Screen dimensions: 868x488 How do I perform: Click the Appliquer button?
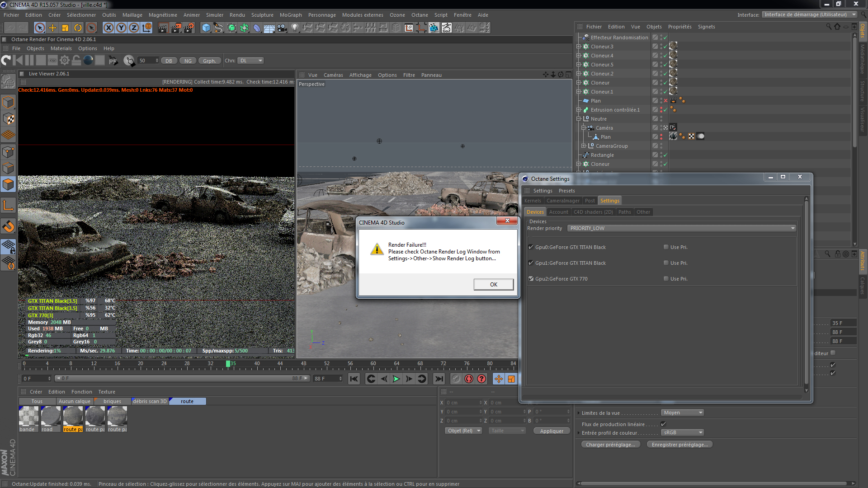(x=552, y=431)
